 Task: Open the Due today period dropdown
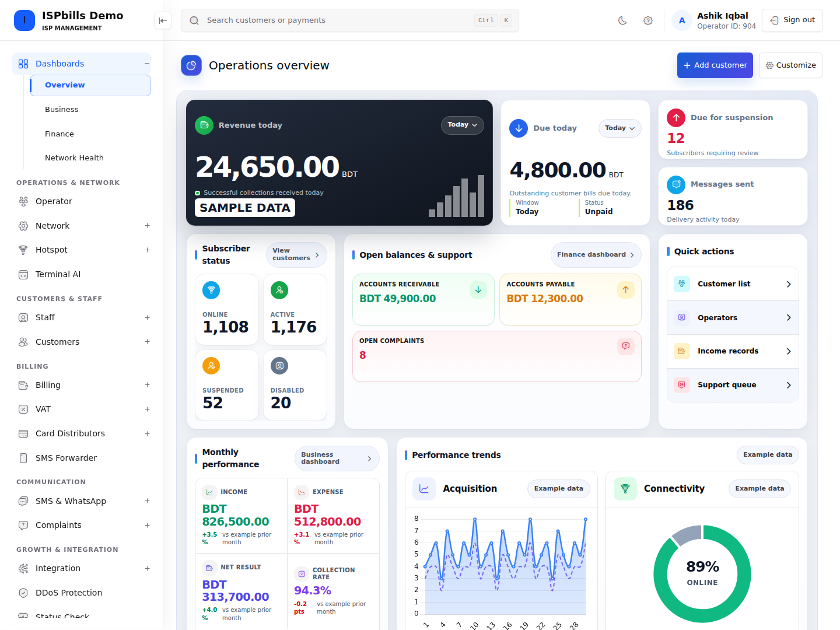click(x=620, y=128)
